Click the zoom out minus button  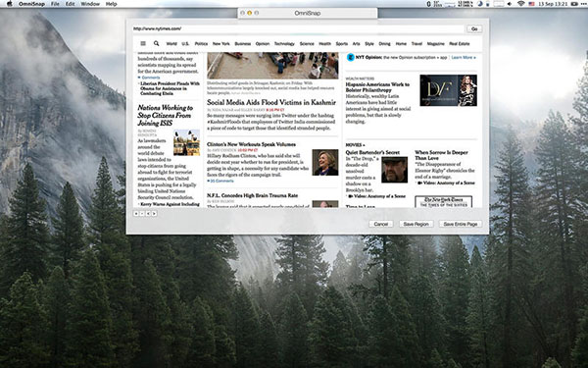click(142, 213)
